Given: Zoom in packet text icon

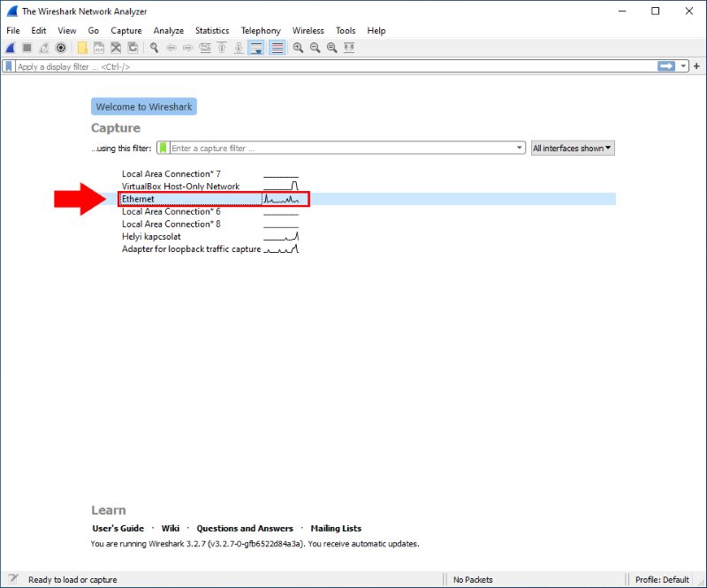Looking at the screenshot, I should pos(298,48).
